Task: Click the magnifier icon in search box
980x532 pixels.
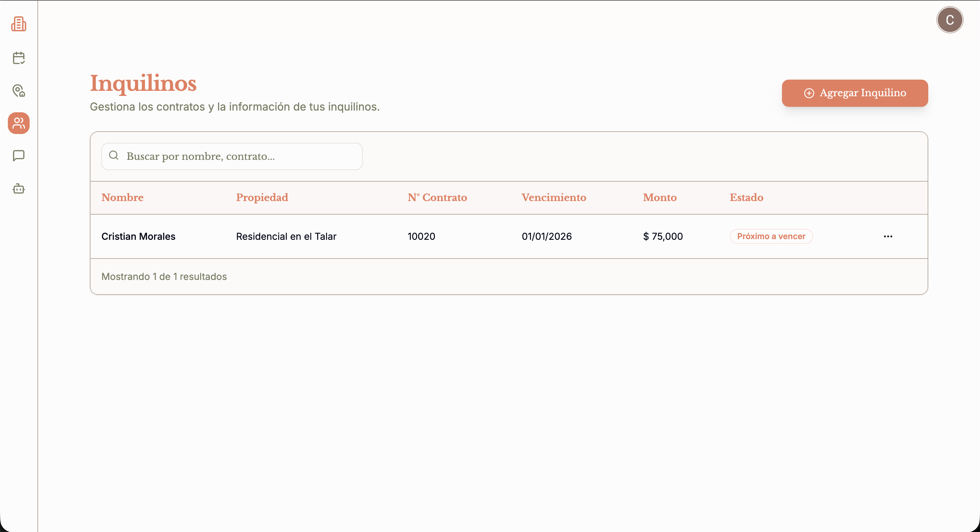Action: [x=114, y=155]
